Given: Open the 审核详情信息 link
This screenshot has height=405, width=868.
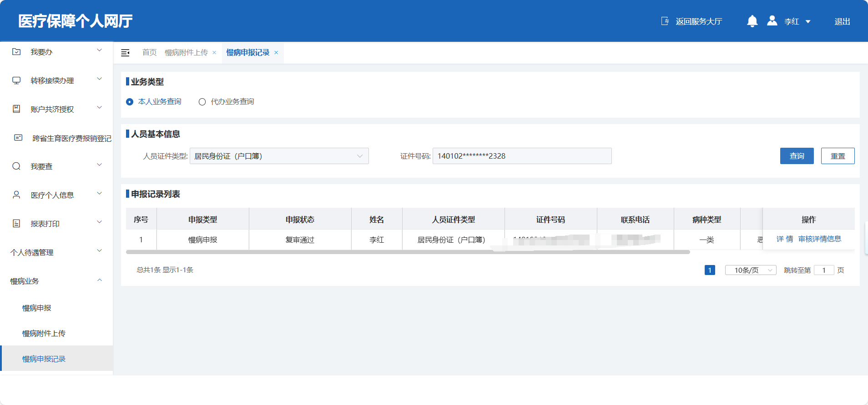Looking at the screenshot, I should pos(819,239).
